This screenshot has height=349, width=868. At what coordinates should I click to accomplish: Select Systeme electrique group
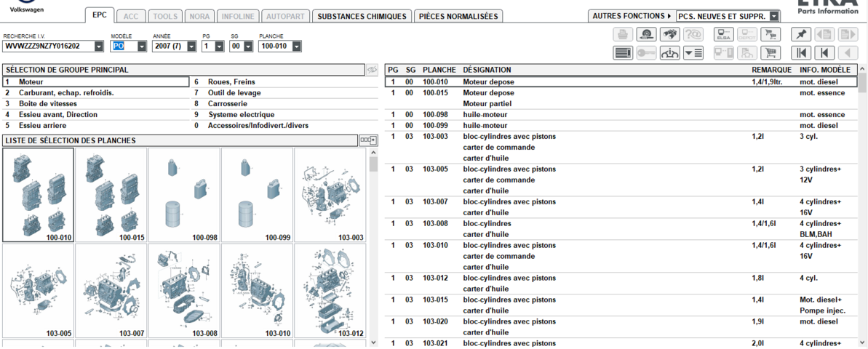coord(286,114)
